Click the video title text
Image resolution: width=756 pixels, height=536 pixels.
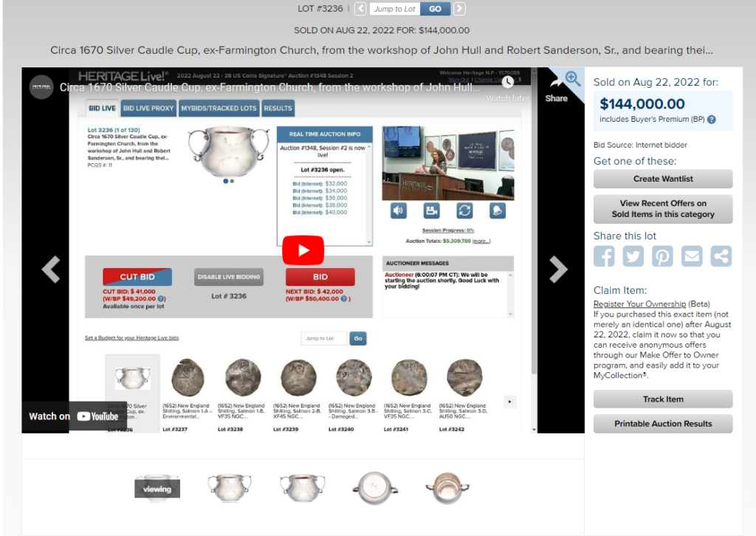pos(269,87)
